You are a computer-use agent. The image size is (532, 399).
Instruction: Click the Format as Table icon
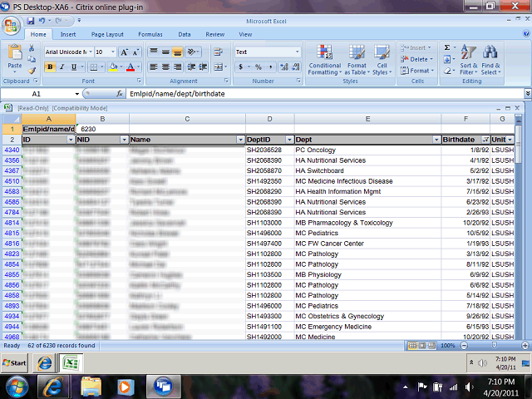[357, 60]
